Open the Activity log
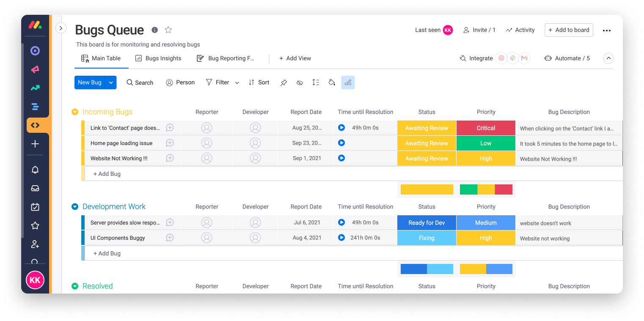This screenshot has width=644, height=321. click(x=520, y=30)
